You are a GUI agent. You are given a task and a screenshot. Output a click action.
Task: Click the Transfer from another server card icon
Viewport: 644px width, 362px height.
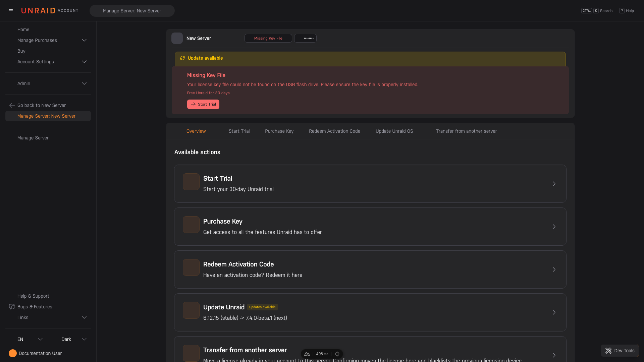[191, 353]
